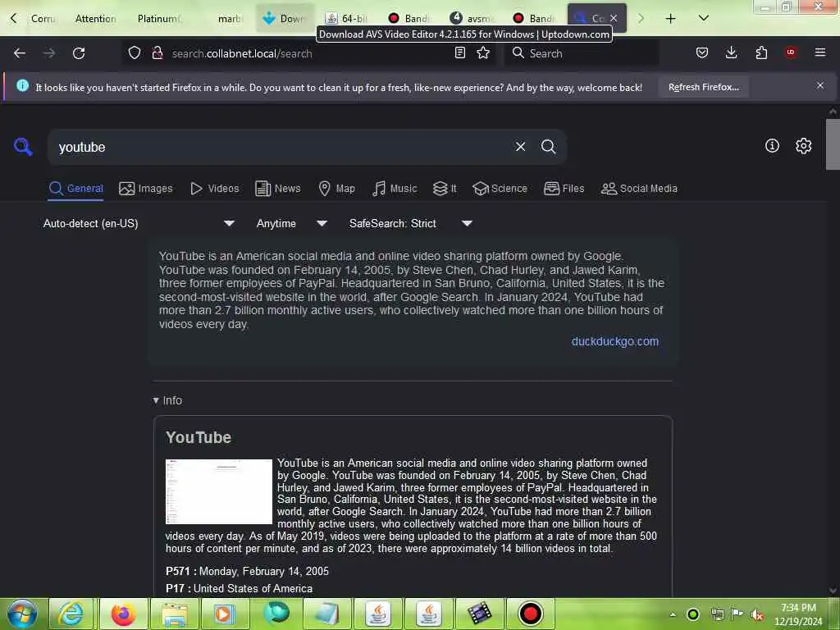Switch to the Platinum browser tab

click(x=159, y=19)
